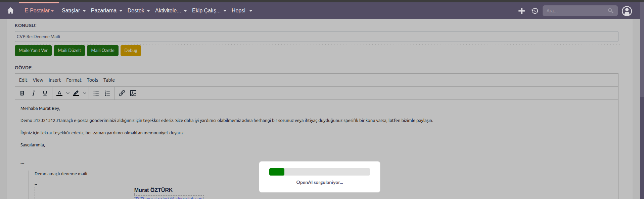Insert a link with the link icon
644x199 pixels.
[x=122, y=93]
